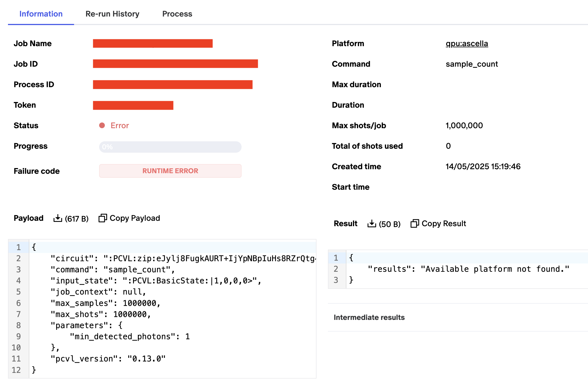Select the 1,000,000 max shots value
588x380 pixels.
point(464,126)
